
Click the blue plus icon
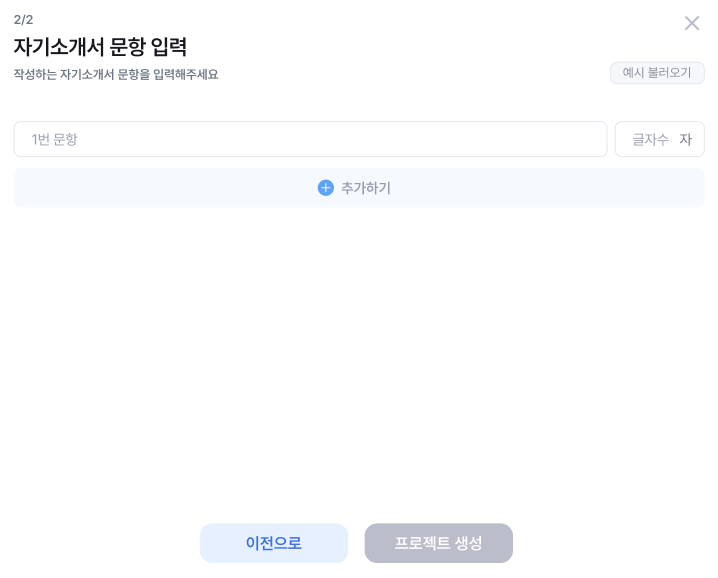point(325,188)
